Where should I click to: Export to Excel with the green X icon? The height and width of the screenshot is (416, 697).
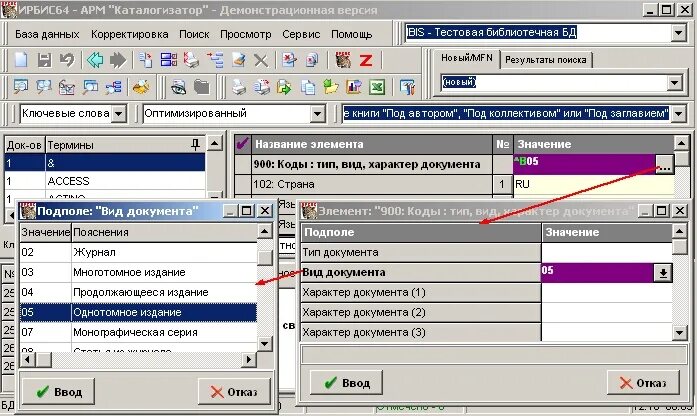(377, 87)
